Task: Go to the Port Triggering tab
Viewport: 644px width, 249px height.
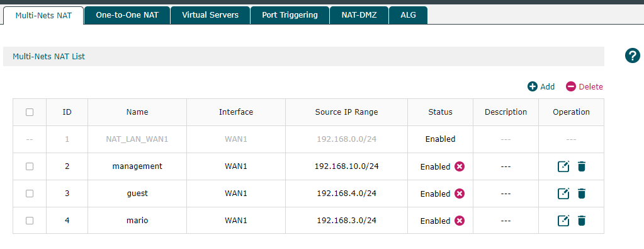Action: 290,15
